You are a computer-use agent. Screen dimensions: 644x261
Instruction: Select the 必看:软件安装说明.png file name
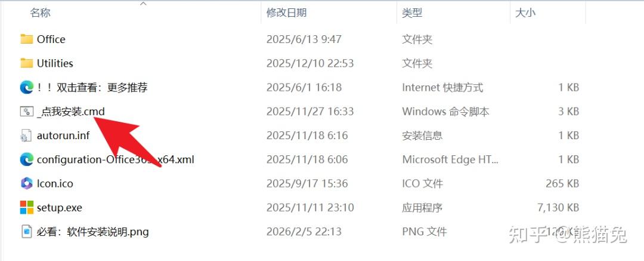pyautogui.click(x=92, y=232)
